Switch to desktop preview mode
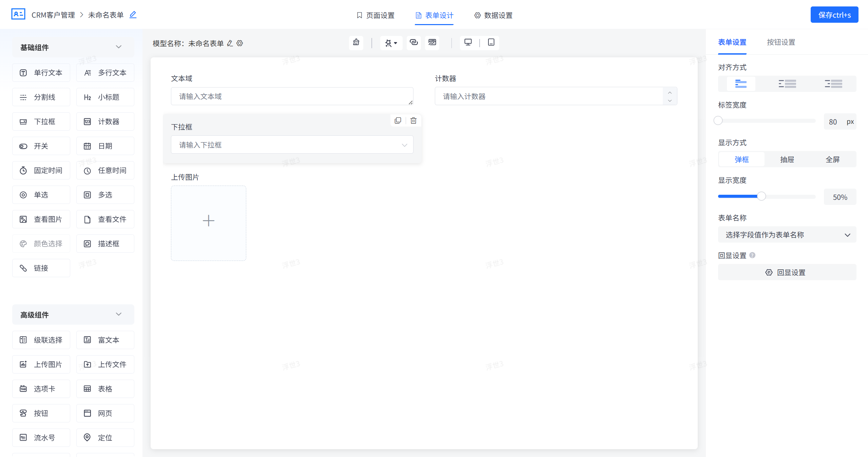Viewport: 868px width, 457px height. [468, 42]
